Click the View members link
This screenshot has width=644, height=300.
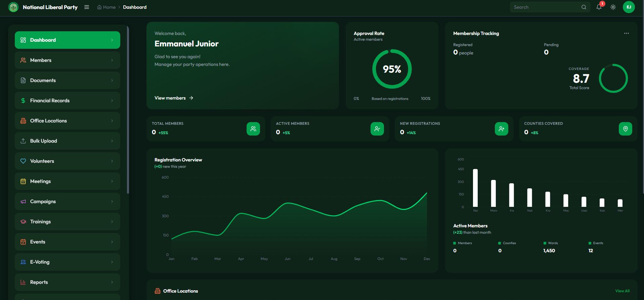click(x=173, y=98)
